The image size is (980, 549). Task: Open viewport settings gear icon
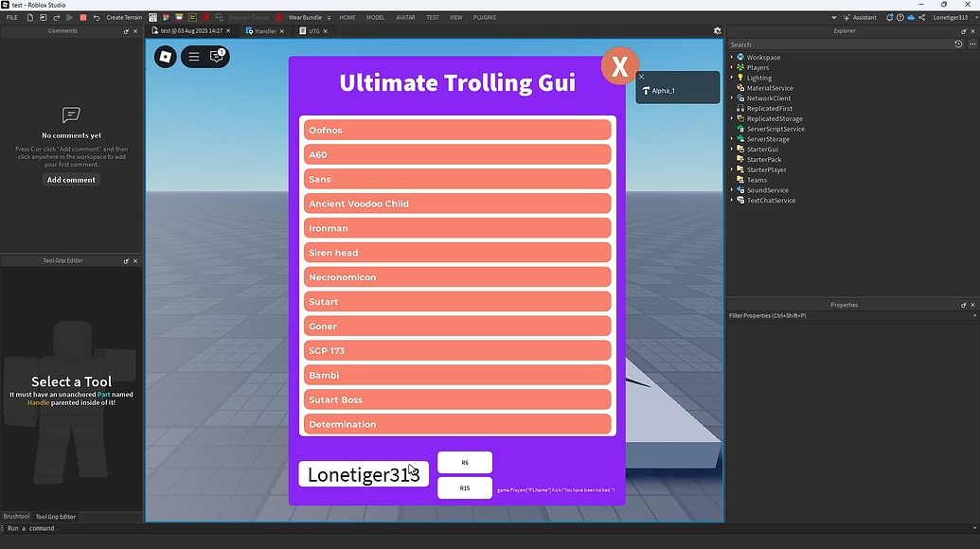coord(718,30)
